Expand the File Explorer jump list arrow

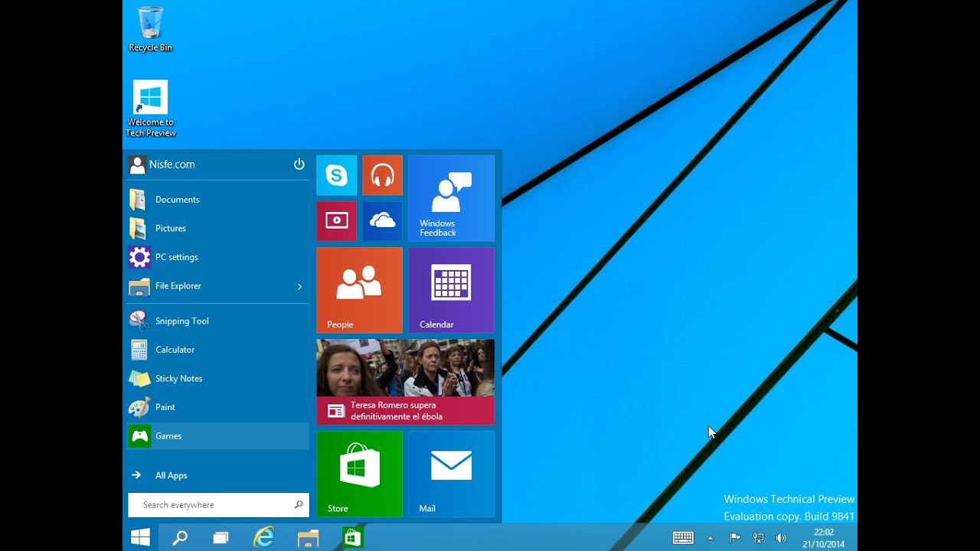tap(299, 286)
